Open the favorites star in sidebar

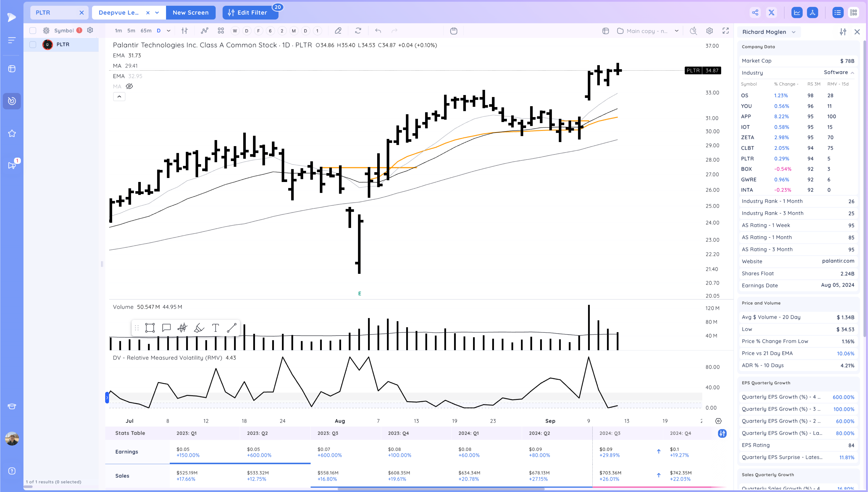pos(12,134)
